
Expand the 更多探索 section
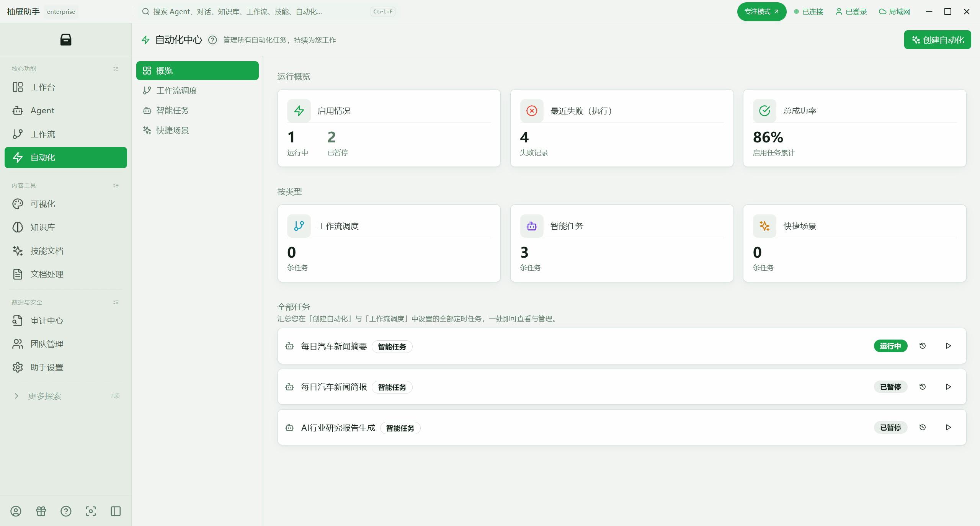(66, 396)
